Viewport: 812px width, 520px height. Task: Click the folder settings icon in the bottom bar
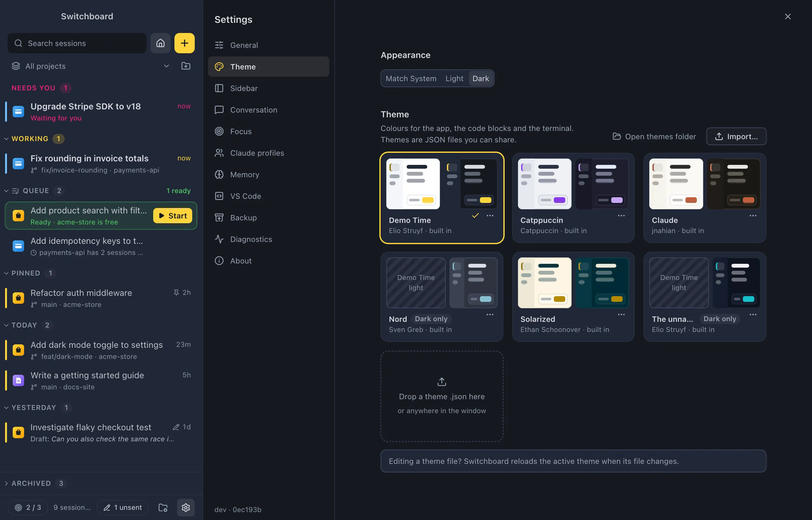163,508
